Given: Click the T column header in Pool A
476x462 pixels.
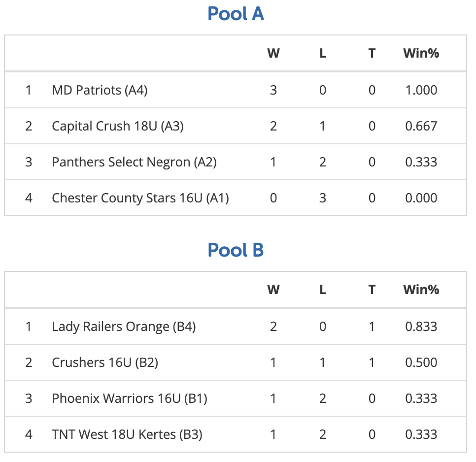Looking at the screenshot, I should pyautogui.click(x=372, y=53).
